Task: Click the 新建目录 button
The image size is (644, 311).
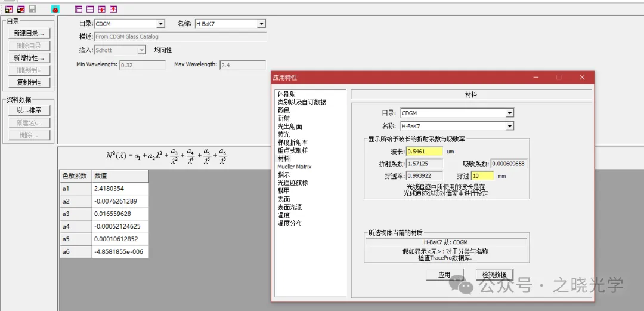Action: click(29, 33)
